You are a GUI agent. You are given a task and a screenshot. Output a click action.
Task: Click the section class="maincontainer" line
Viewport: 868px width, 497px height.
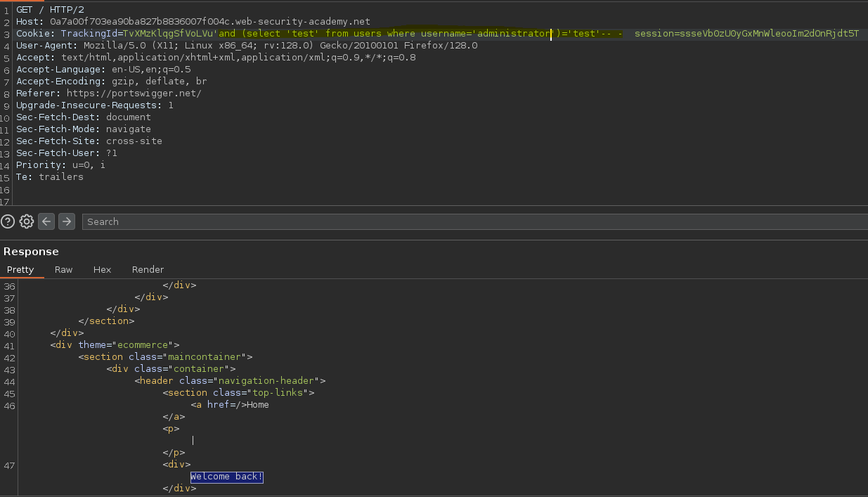pyautogui.click(x=165, y=357)
